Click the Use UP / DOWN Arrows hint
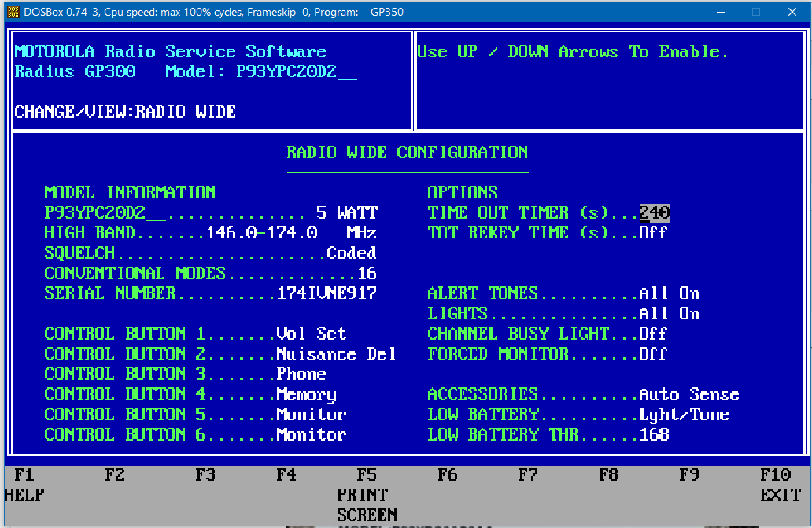 (x=573, y=51)
